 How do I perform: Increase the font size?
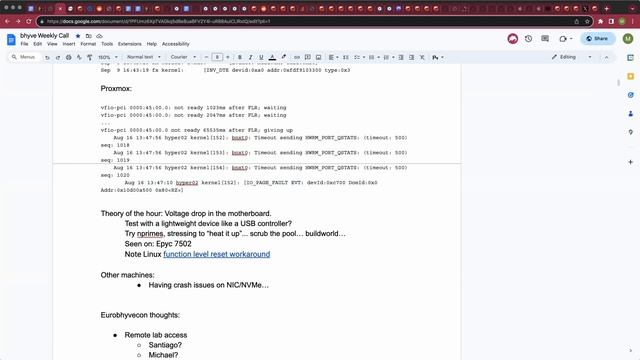coord(228,57)
